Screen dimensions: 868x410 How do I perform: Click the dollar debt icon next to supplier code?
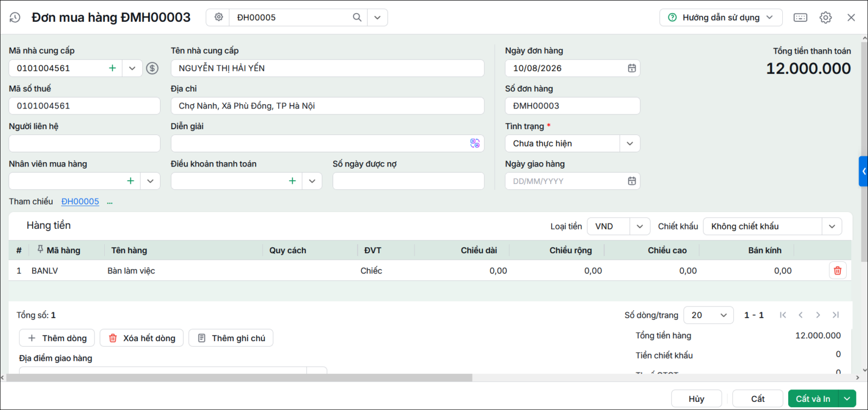(x=152, y=68)
